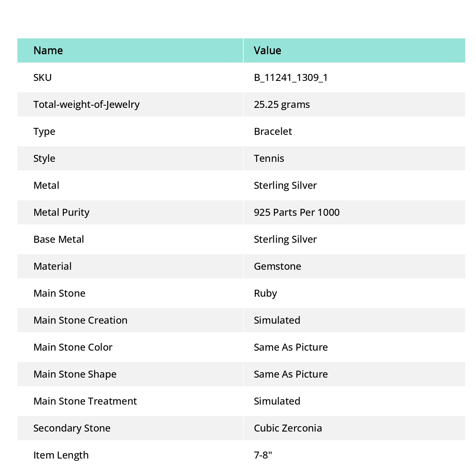Click the Main Stone Shape label
Image resolution: width=476 pixels, height=476 pixels.
click(x=75, y=374)
